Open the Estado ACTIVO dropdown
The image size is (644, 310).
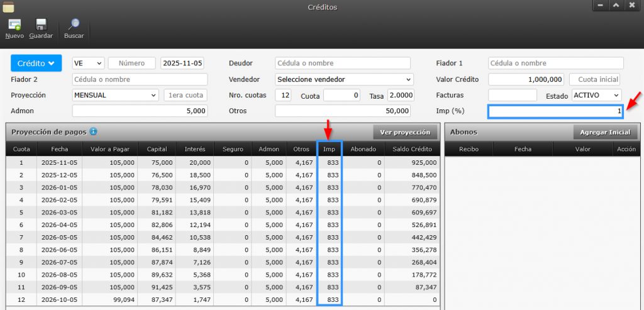click(x=596, y=95)
